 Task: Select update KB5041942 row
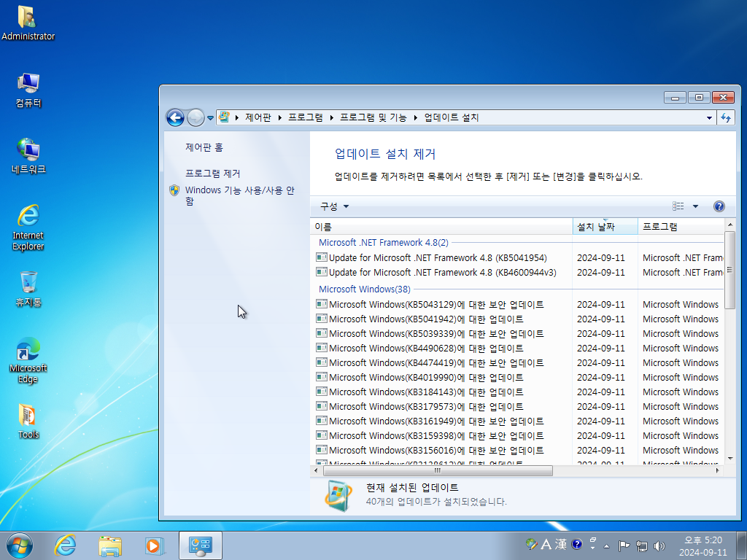pyautogui.click(x=426, y=319)
